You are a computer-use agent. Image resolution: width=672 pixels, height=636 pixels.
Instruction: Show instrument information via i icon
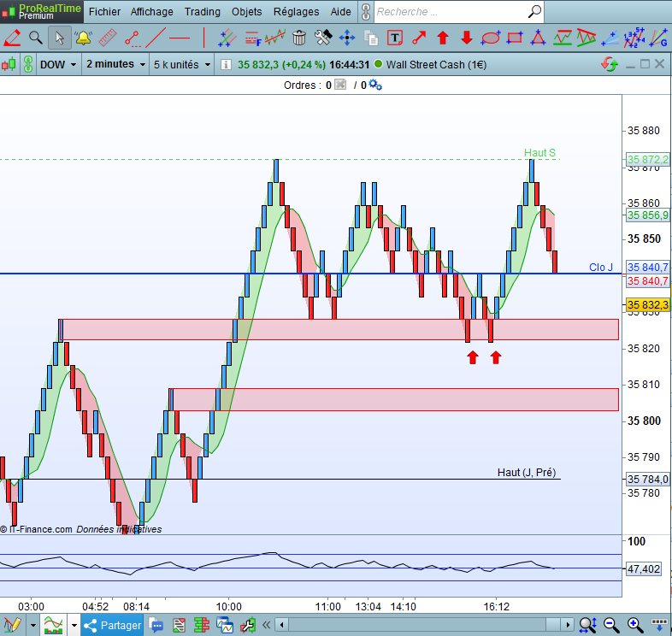(x=226, y=65)
